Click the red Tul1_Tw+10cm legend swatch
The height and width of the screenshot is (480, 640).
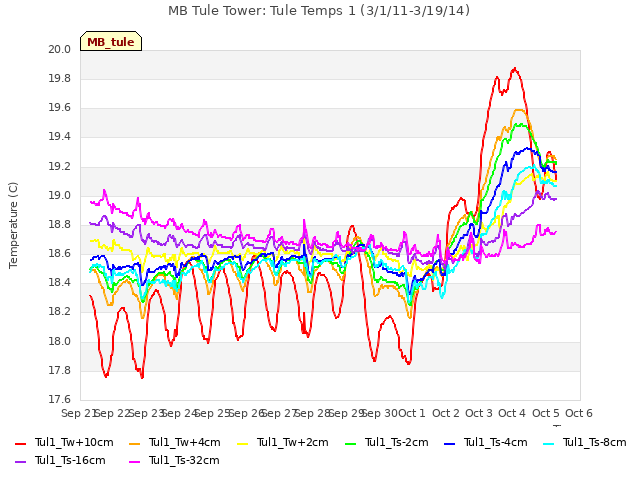coord(20,443)
